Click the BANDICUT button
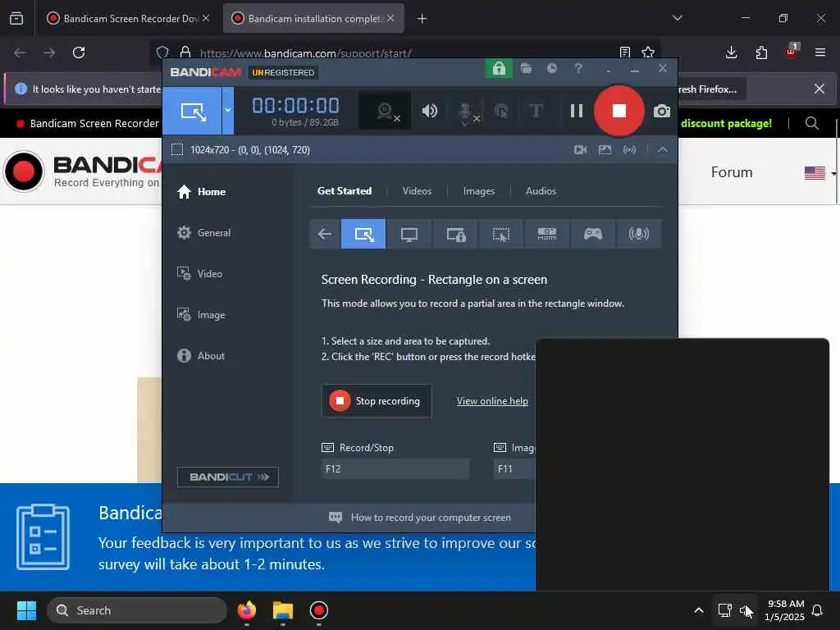The height and width of the screenshot is (630, 840). [x=228, y=477]
